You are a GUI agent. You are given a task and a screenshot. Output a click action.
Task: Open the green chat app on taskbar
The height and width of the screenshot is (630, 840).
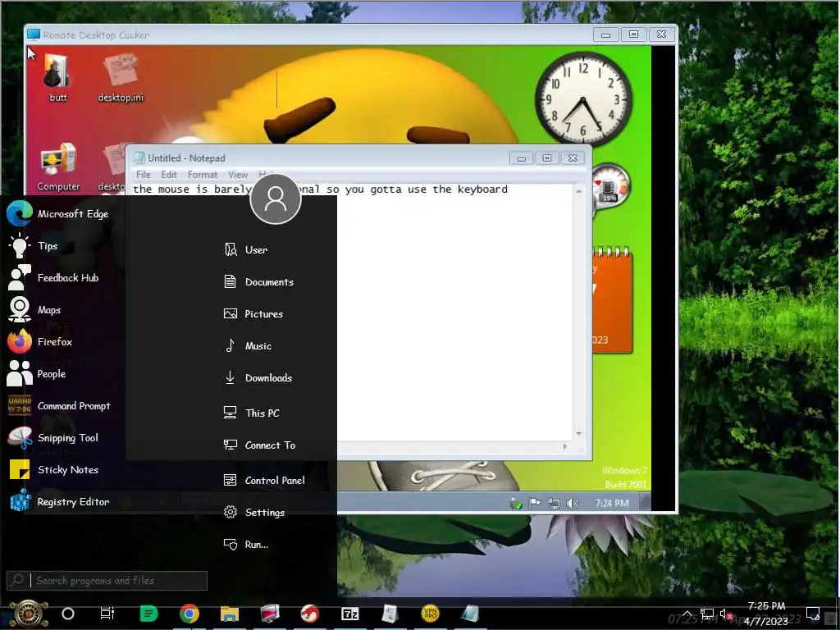[148, 614]
